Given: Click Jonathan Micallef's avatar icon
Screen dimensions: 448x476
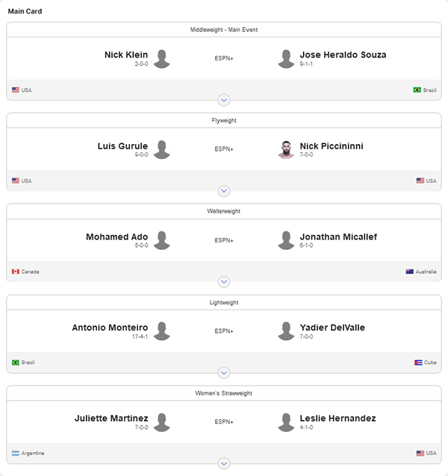Looking at the screenshot, I should 286,240.
